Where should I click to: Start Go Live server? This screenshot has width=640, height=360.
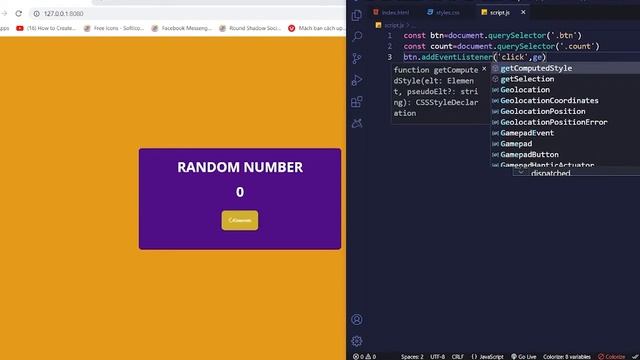point(524,356)
